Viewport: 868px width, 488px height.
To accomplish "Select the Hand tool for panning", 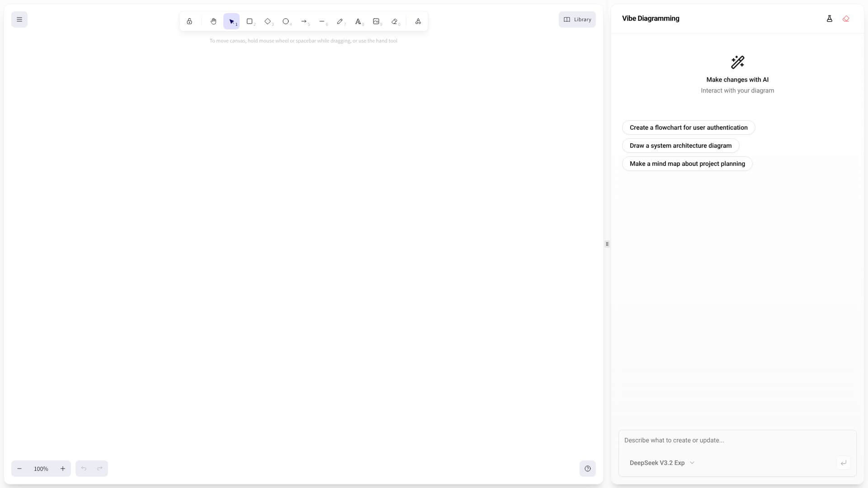I will click(x=213, y=21).
